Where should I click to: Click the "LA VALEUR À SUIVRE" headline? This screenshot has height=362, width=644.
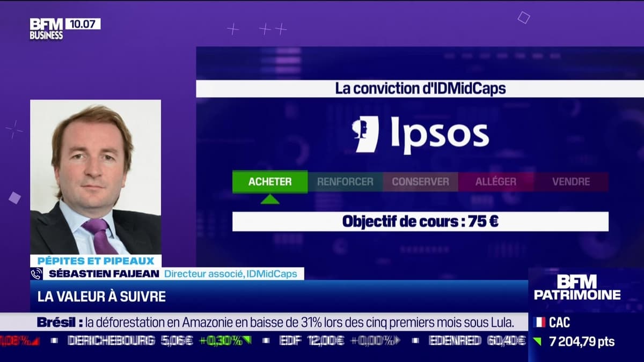click(x=101, y=297)
